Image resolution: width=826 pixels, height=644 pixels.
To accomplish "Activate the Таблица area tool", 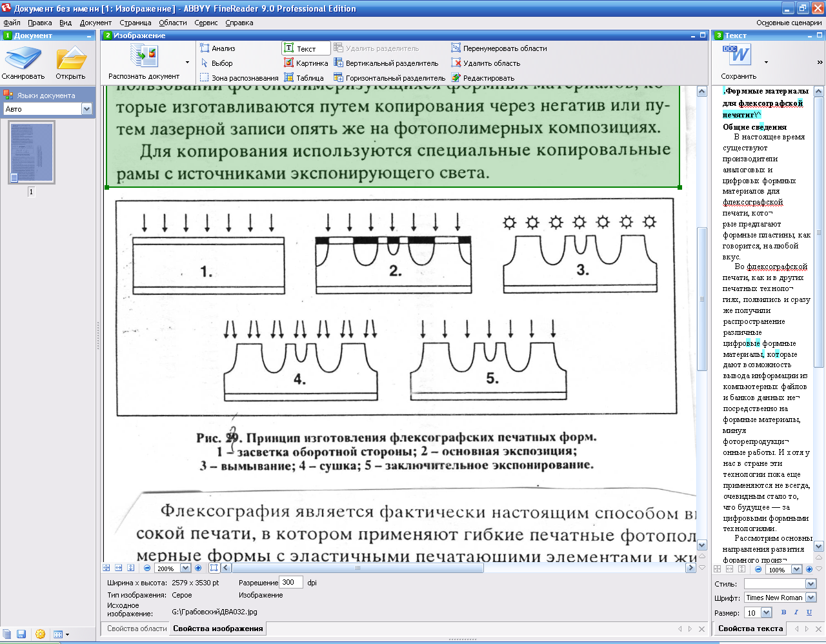I will pos(304,78).
